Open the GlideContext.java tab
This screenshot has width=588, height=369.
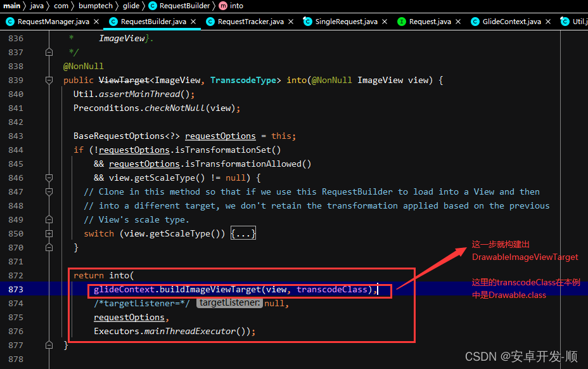[511, 22]
